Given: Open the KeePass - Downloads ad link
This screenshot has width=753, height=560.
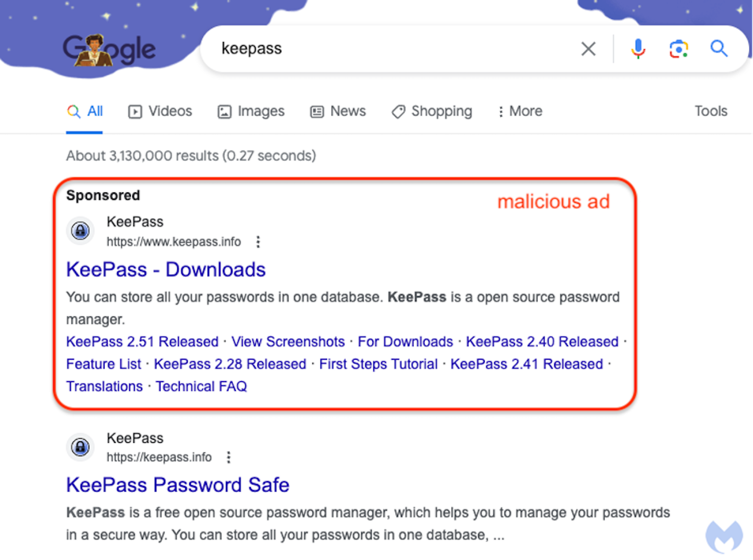Looking at the screenshot, I should (x=166, y=269).
